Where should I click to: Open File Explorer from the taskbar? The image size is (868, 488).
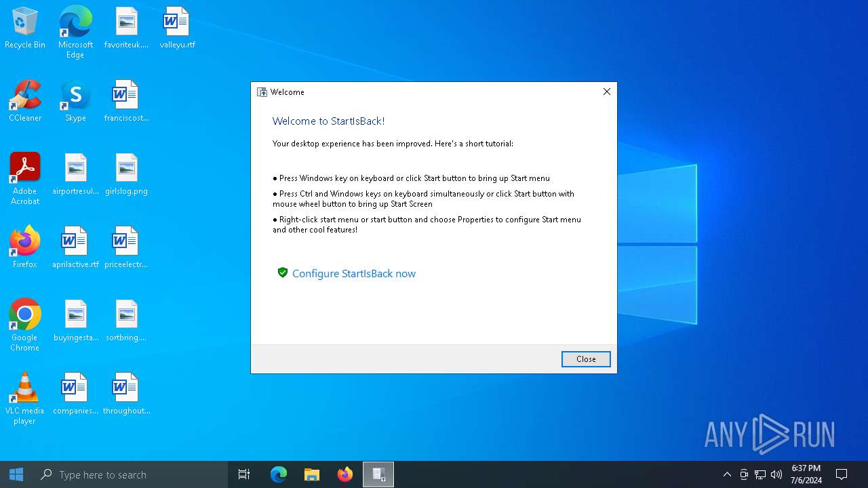click(311, 474)
